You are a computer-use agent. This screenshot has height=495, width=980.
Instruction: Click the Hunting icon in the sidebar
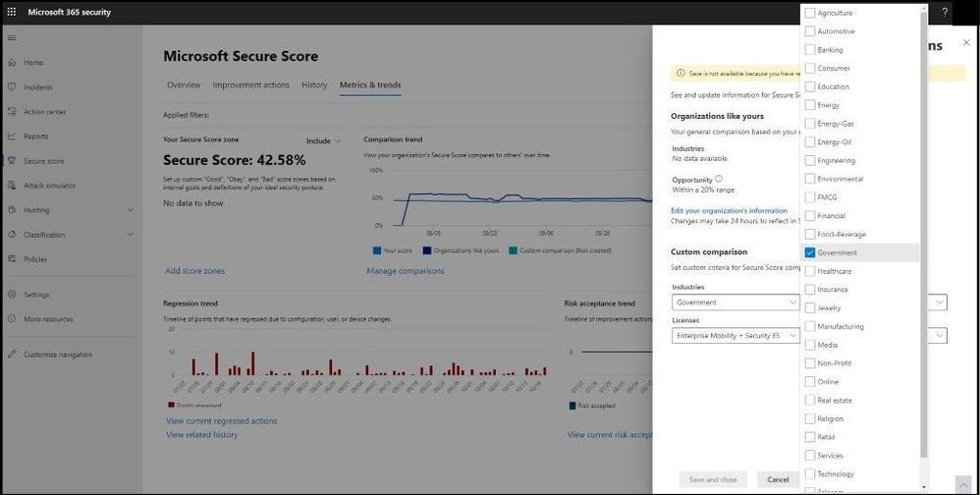(x=11, y=210)
